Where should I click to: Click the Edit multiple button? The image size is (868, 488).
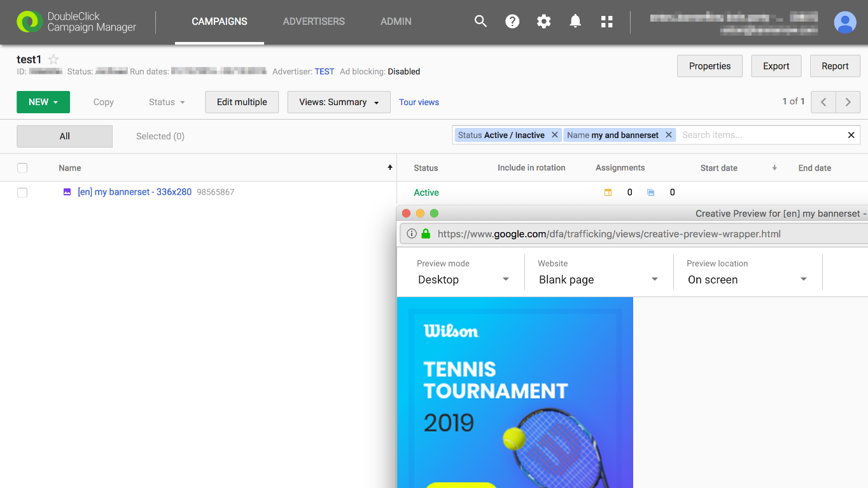click(x=242, y=102)
